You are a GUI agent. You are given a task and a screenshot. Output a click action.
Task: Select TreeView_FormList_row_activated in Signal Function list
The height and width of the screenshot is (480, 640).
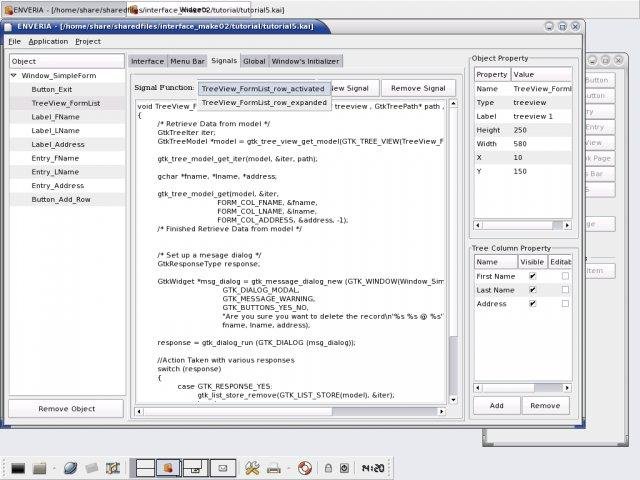[x=263, y=88]
